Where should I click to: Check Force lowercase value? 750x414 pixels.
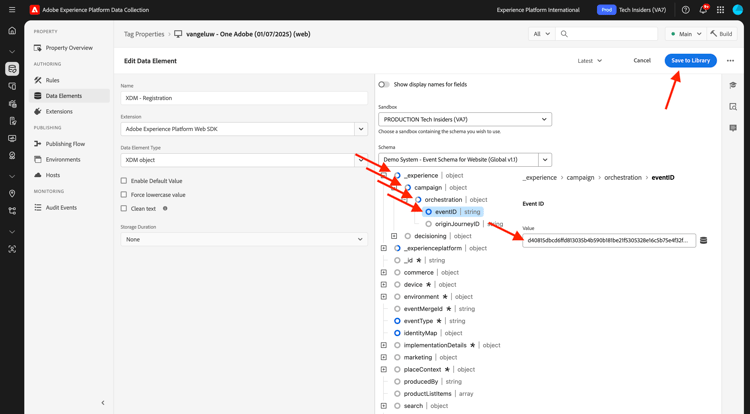coord(124,195)
